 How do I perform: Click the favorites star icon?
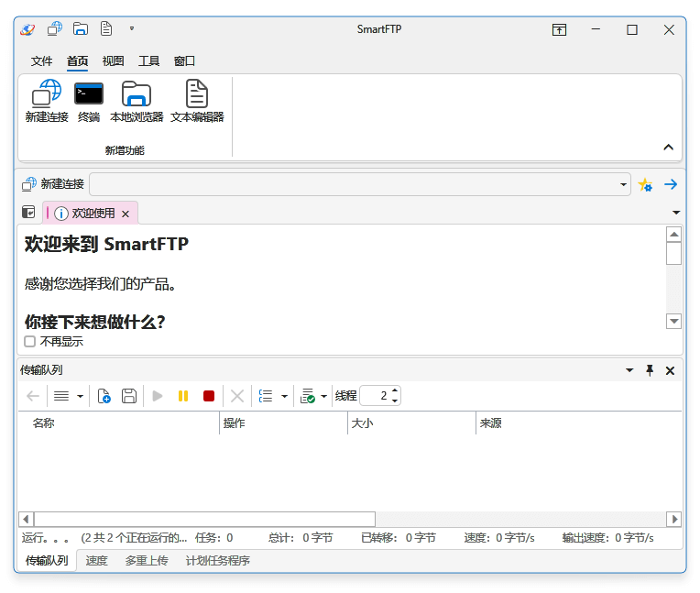[645, 184]
